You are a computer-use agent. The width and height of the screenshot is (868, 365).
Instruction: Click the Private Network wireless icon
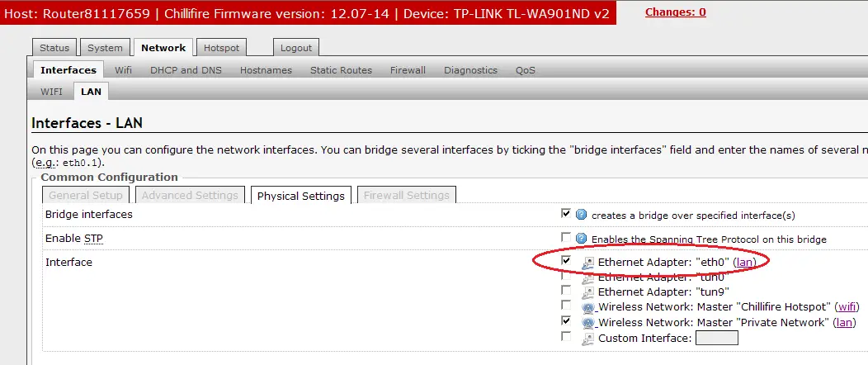point(587,322)
